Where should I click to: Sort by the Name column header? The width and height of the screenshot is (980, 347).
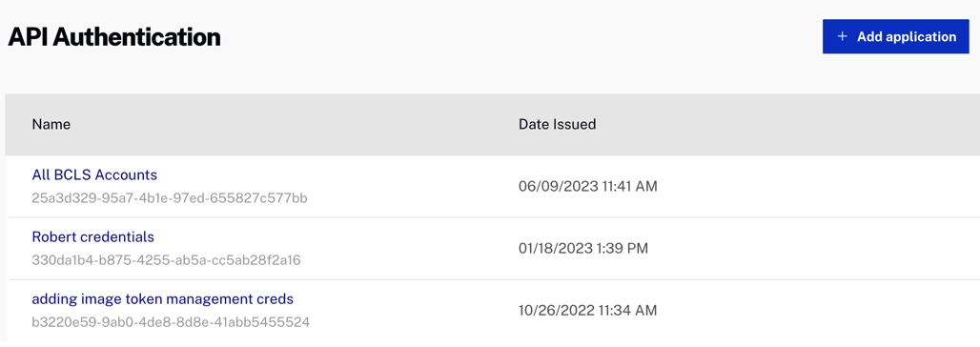[51, 125]
